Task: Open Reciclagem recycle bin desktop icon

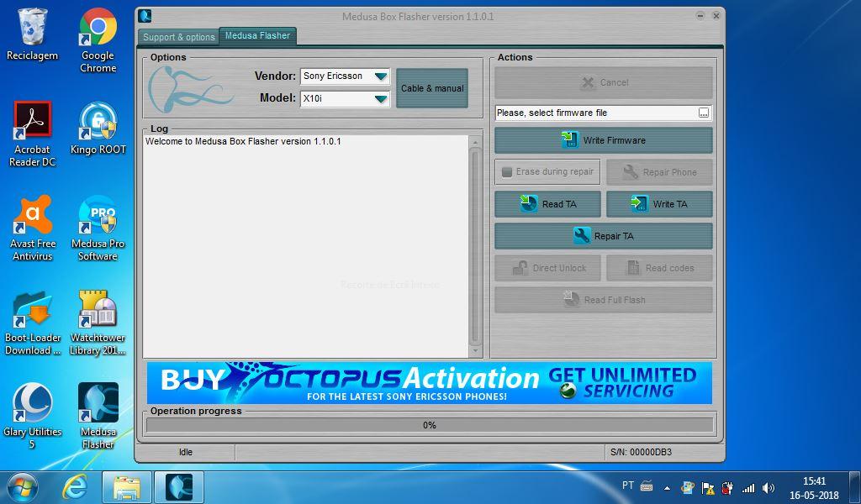Action: pos(32,34)
